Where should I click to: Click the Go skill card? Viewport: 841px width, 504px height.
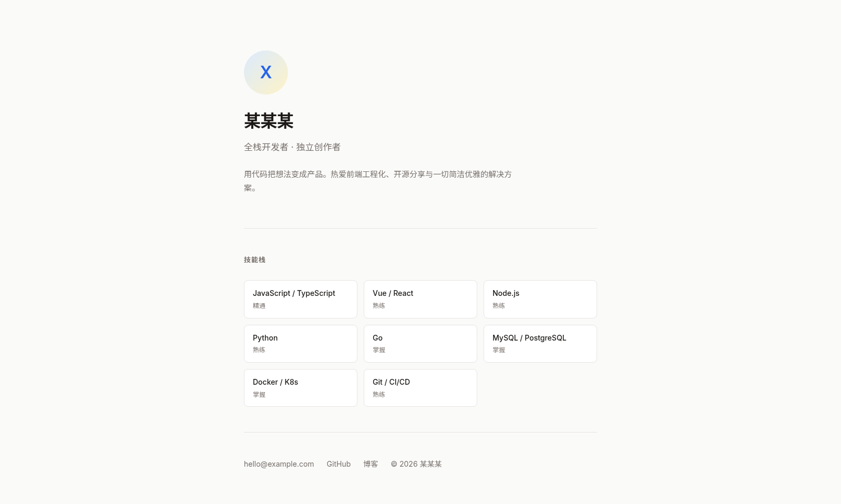coord(420,344)
